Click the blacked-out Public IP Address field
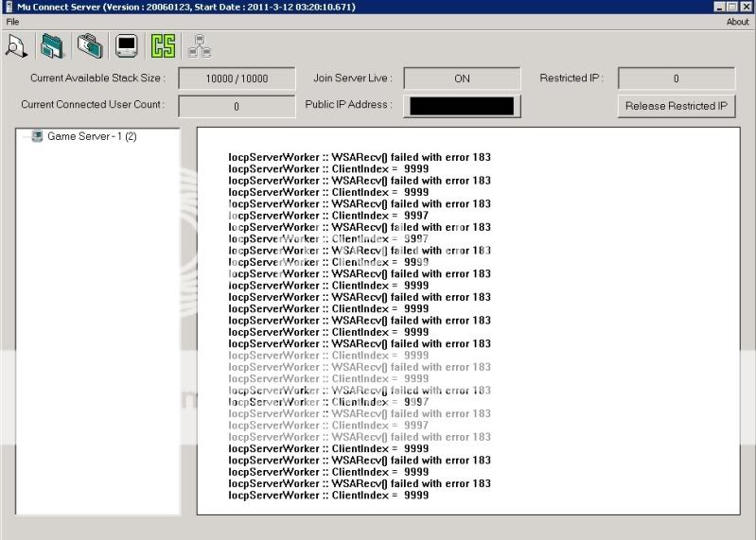Image resolution: width=756 pixels, height=540 pixels. (x=462, y=106)
